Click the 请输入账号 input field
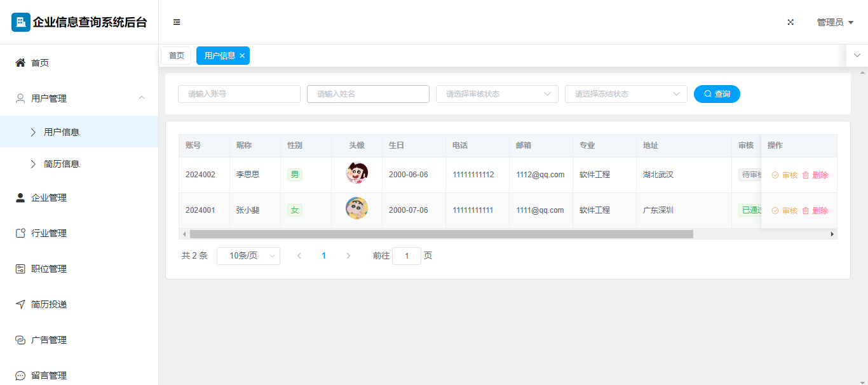 [239, 94]
